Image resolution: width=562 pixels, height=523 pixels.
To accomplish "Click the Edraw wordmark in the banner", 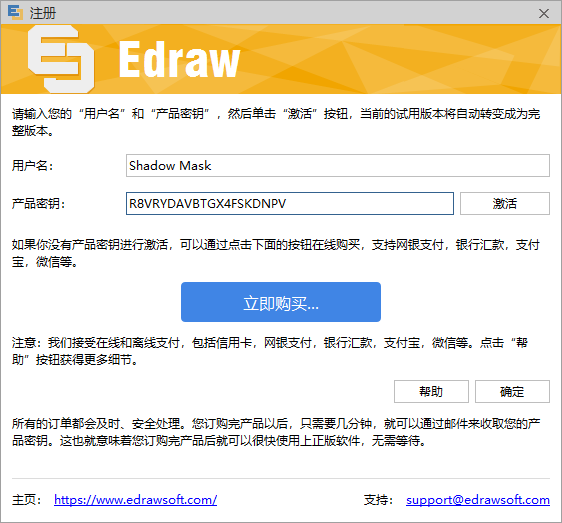I will (179, 60).
